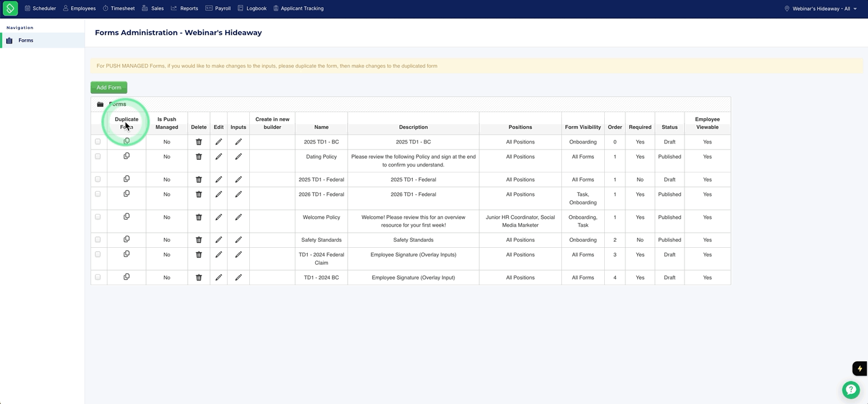The image size is (868, 404).
Task: Delete the Safety Standards form
Action: pos(199,240)
